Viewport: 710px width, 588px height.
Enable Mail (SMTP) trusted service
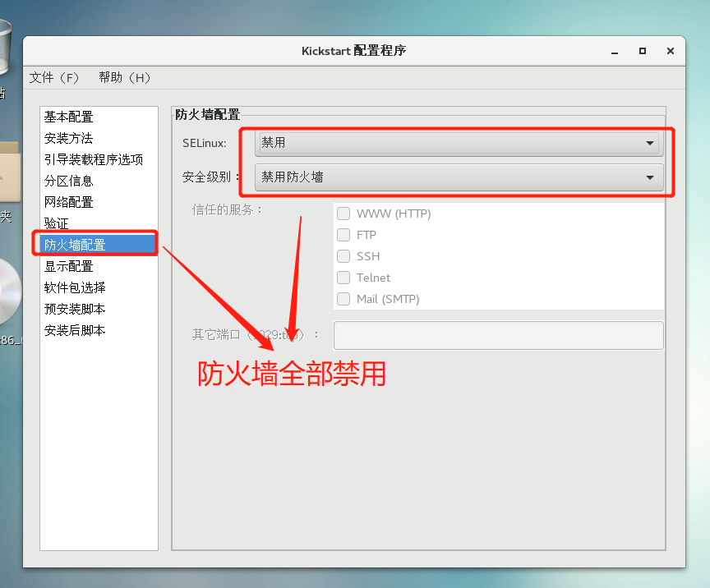click(x=343, y=299)
